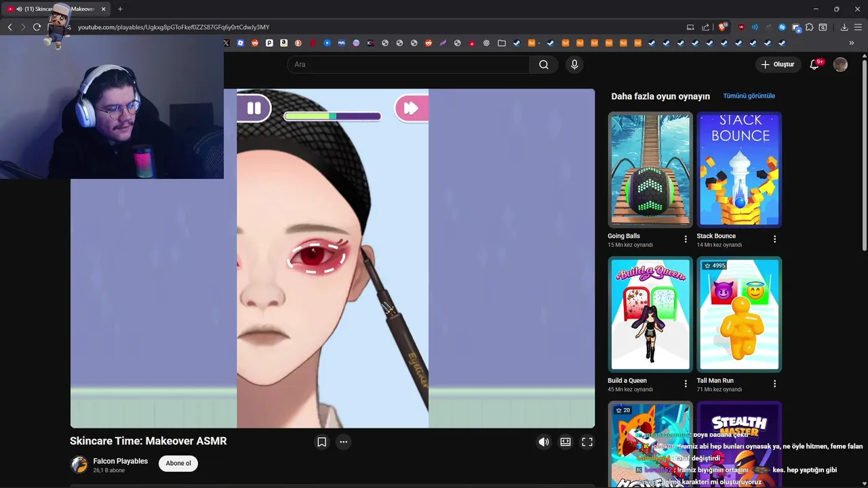868x488 pixels.
Task: Skip ahead with the pink fast-forward button
Action: click(x=411, y=108)
